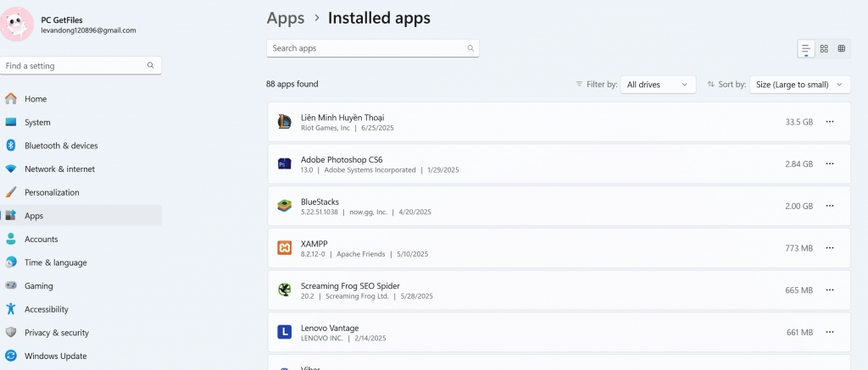Screen dimensions: 868x370
Task: Click the Windows Update refresh icon
Action: pos(10,356)
